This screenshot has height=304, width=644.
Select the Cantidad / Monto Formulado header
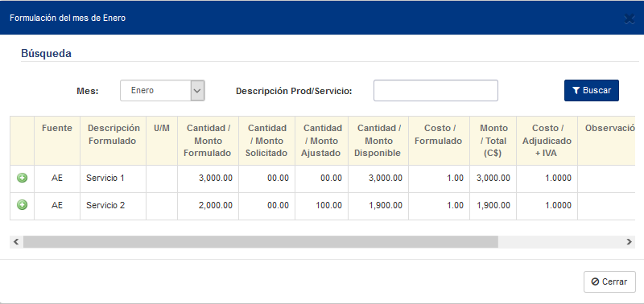pyautogui.click(x=208, y=141)
